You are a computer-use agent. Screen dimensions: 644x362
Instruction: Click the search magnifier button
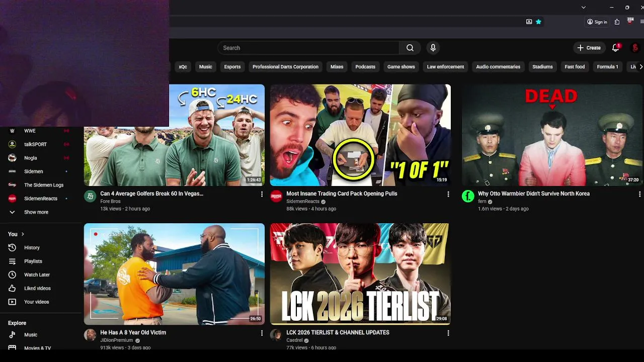(410, 48)
